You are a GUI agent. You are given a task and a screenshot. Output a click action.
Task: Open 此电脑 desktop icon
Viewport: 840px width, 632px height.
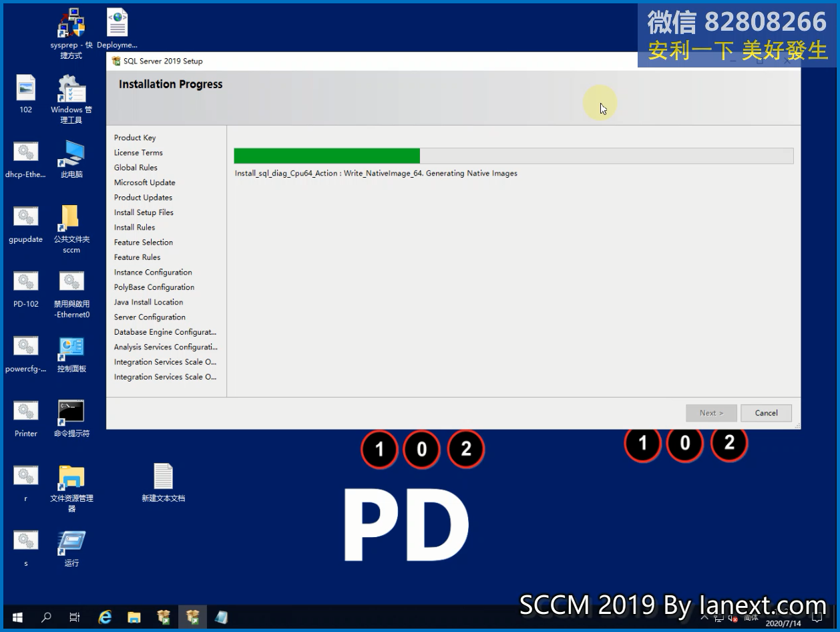point(71,153)
